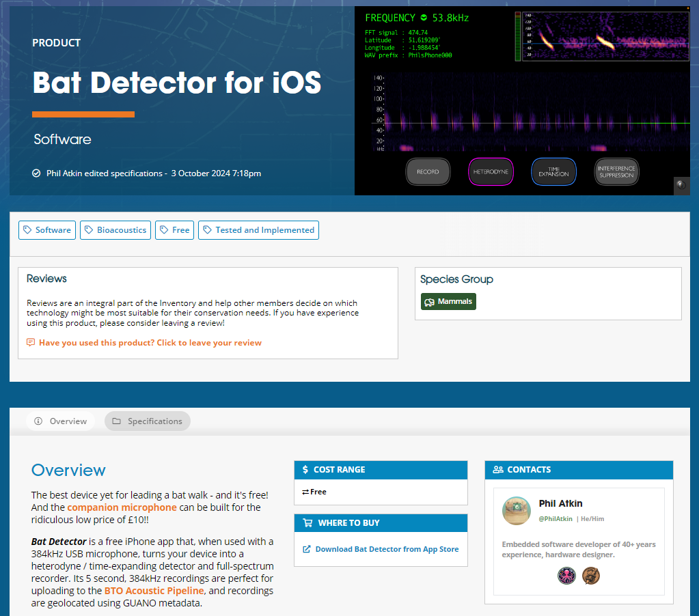Click the round knob icon in screenshot corner
Image resolution: width=699 pixels, height=616 pixels.
pyautogui.click(x=682, y=185)
